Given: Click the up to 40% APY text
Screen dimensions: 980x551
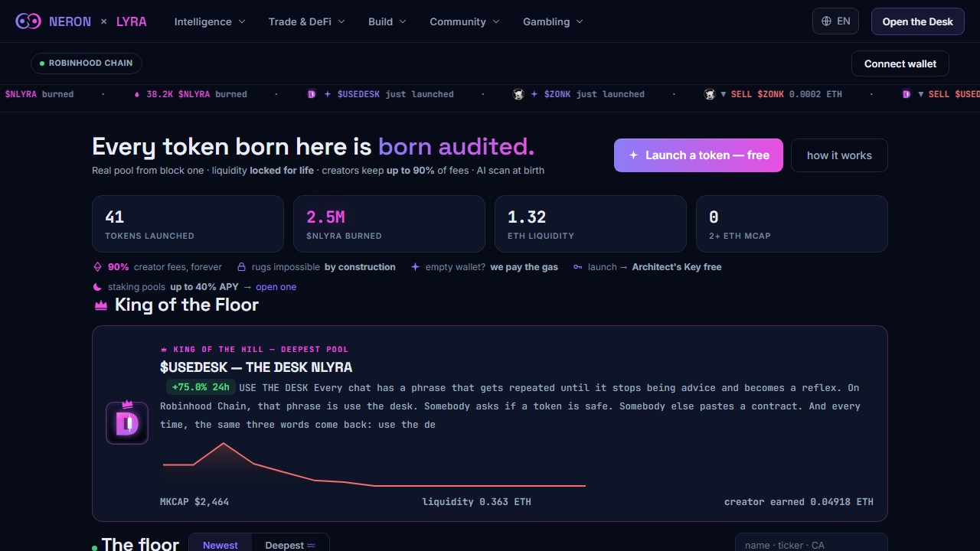Looking at the screenshot, I should [x=204, y=287].
